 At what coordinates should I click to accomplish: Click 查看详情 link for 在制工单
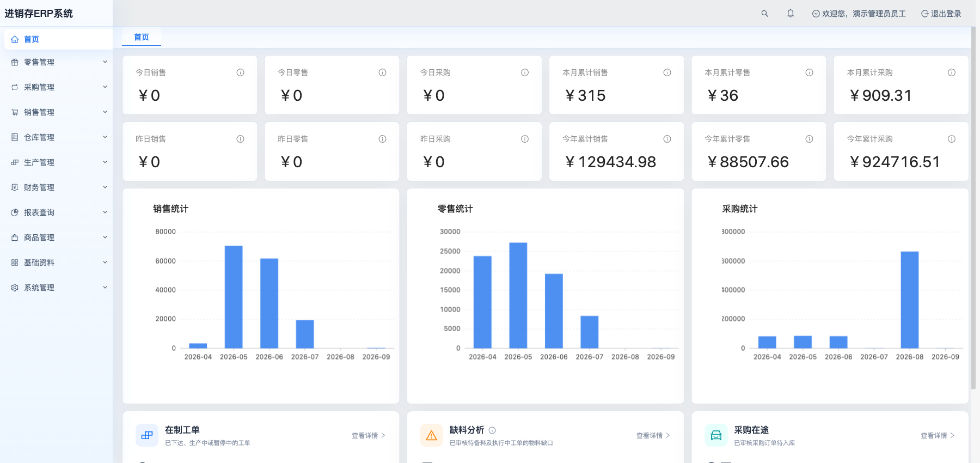[x=369, y=436]
